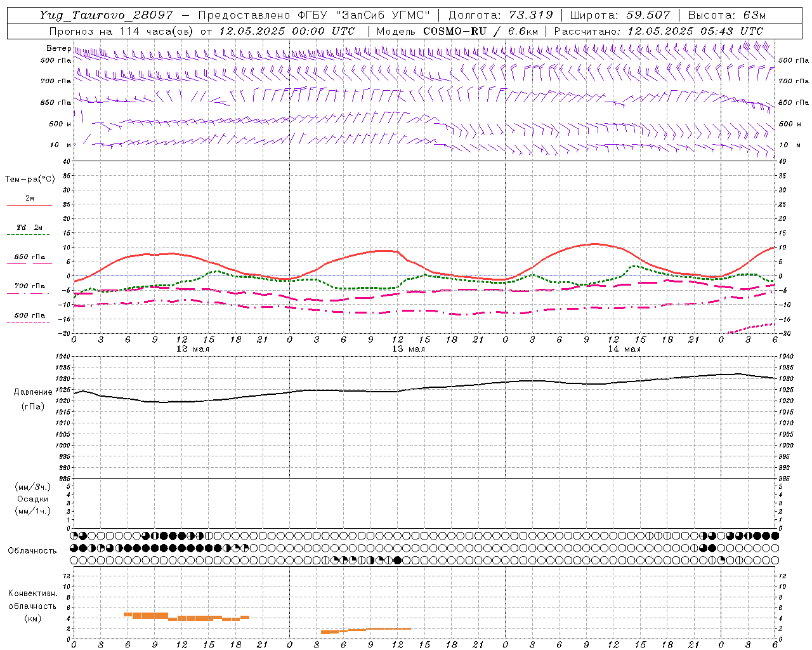Select the provider text ФГБУ "ЗапСиб УГМС"
Image resolution: width=812 pixels, height=650 pixels.
point(363,15)
